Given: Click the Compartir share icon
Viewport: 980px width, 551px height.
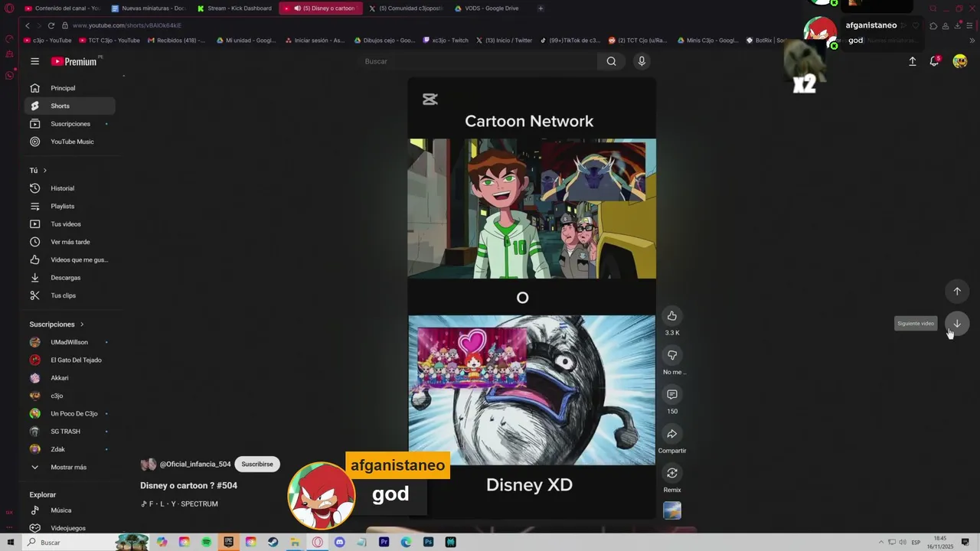Looking at the screenshot, I should click(x=671, y=434).
